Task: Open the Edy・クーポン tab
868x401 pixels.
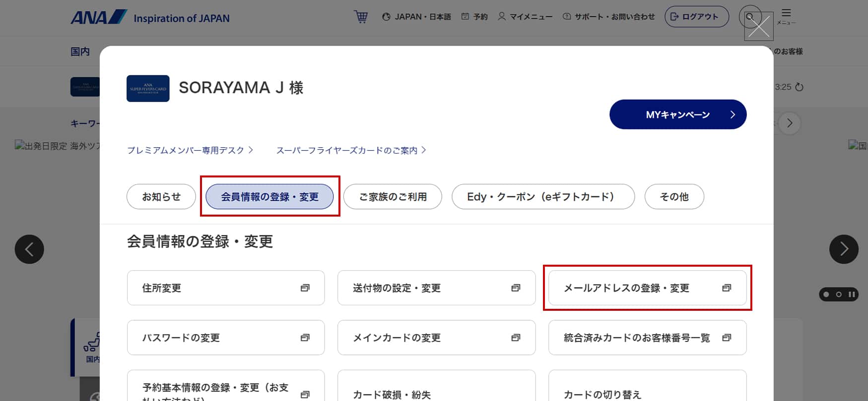Action: (543, 197)
